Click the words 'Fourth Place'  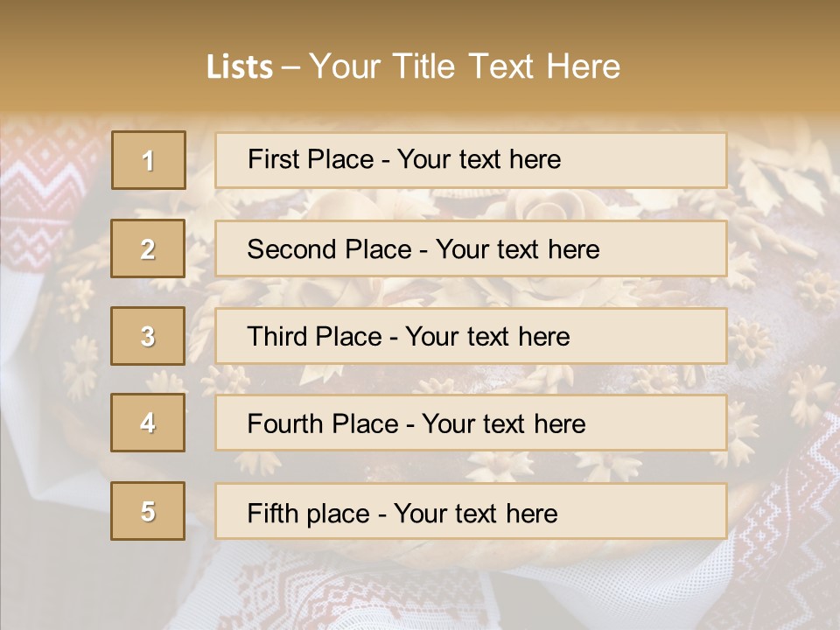click(323, 423)
